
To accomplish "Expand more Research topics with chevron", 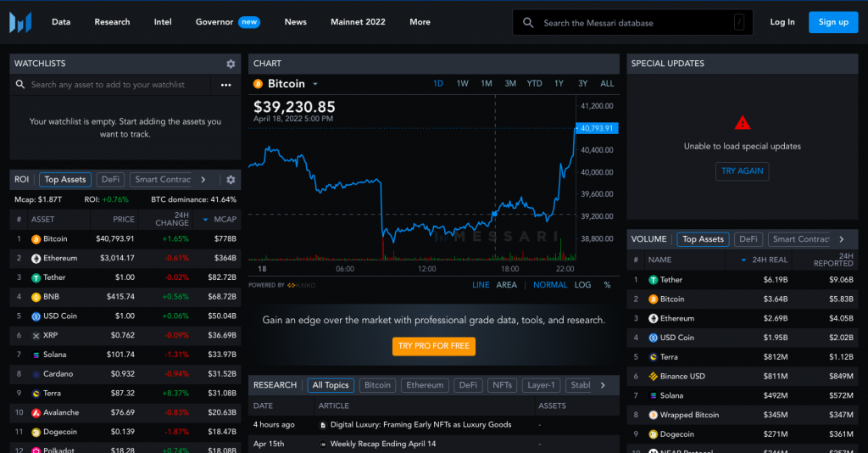I will 603,385.
